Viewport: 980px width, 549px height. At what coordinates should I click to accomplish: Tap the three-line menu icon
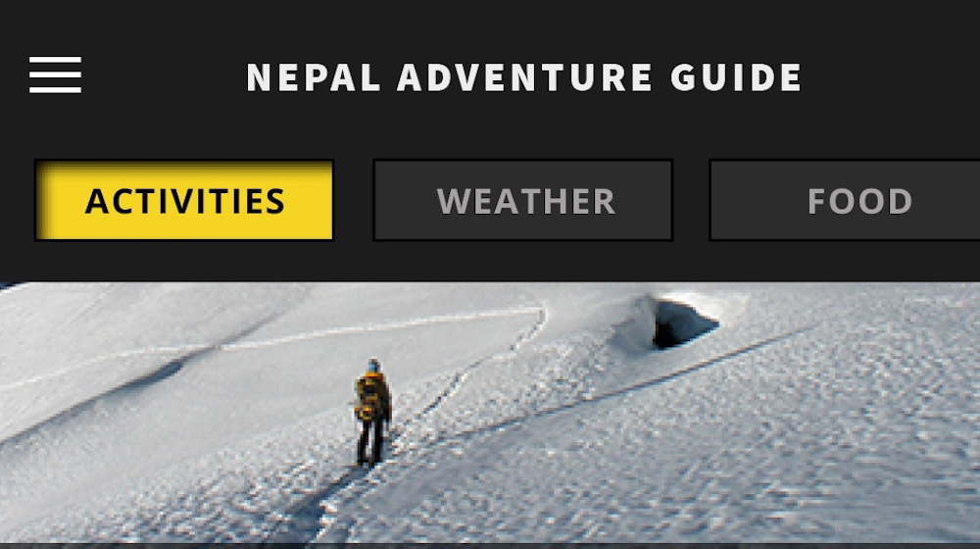pyautogui.click(x=55, y=75)
